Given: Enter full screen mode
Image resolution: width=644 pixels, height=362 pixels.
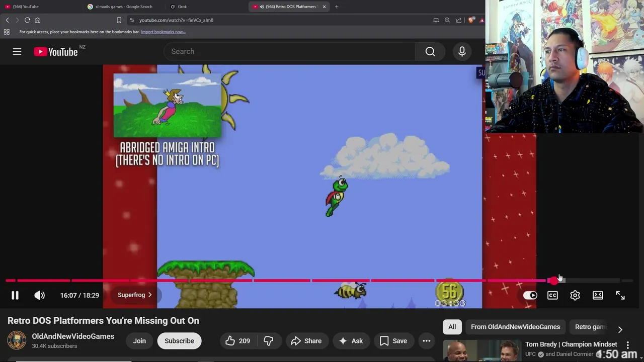Looking at the screenshot, I should pos(620,295).
